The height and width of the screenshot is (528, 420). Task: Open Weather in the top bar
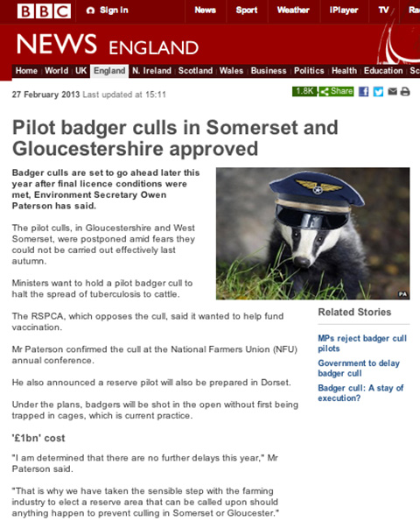[x=293, y=11]
